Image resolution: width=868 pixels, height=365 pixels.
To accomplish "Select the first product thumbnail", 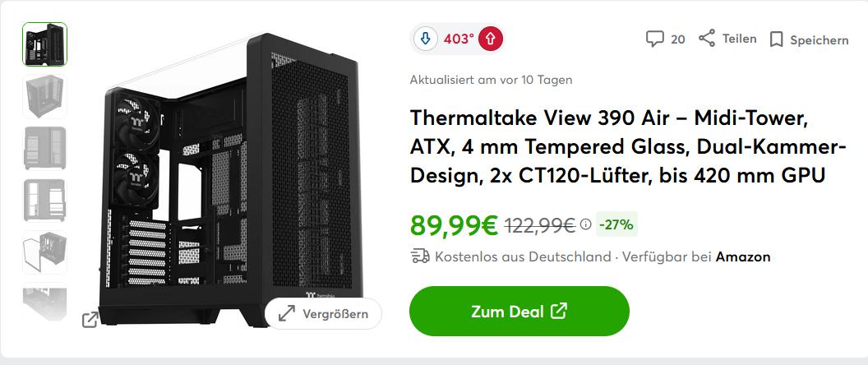I will [45, 44].
